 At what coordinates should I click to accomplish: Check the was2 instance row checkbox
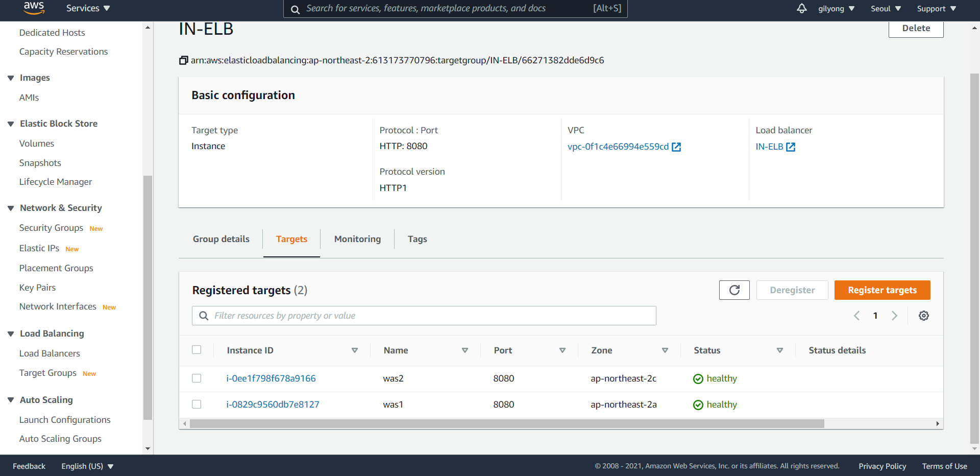tap(197, 378)
